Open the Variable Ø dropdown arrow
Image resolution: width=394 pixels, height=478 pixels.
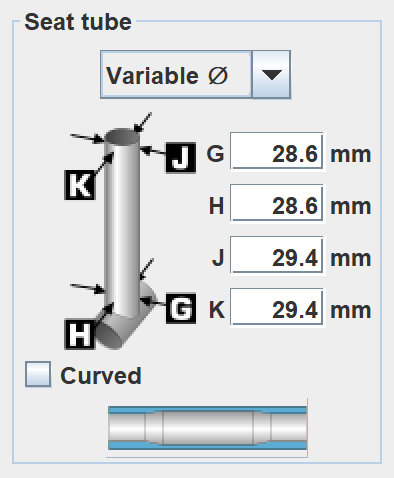pos(271,74)
